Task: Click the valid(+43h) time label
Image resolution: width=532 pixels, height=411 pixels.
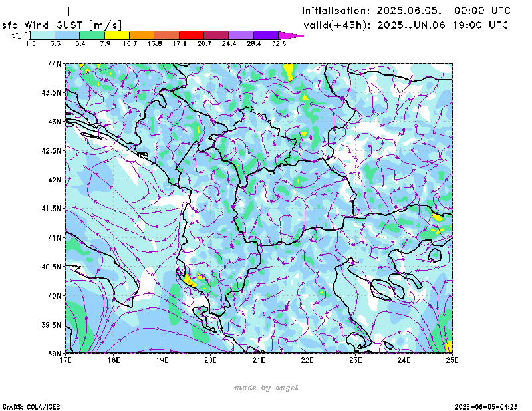Action: pos(405,25)
